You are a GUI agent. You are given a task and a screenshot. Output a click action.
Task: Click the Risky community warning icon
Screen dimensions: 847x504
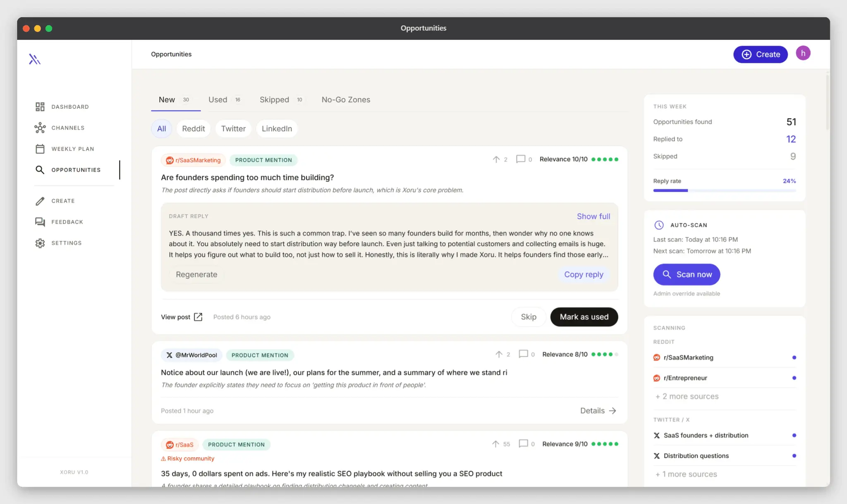(x=163, y=459)
